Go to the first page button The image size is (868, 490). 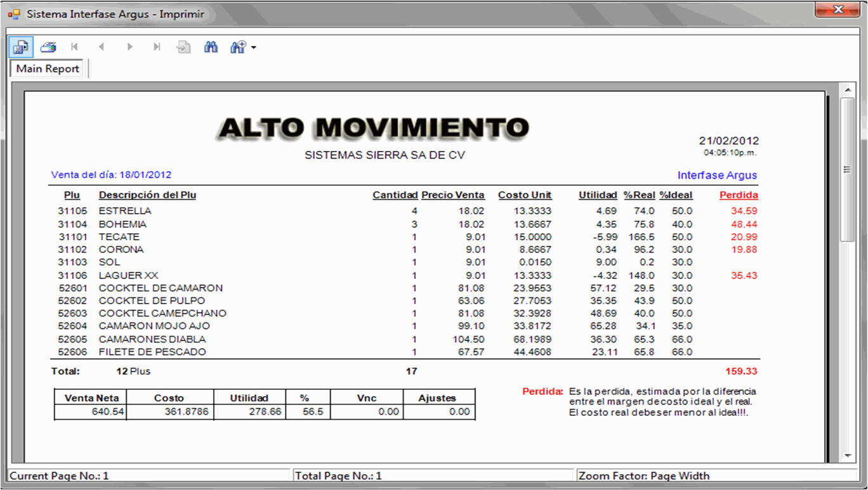75,47
